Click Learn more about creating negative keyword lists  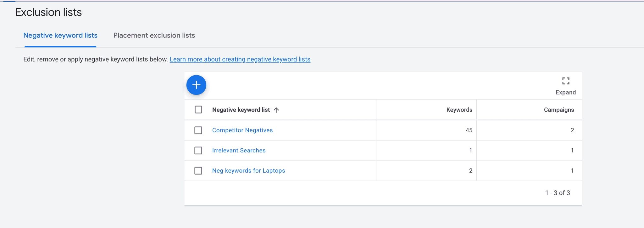pos(240,60)
